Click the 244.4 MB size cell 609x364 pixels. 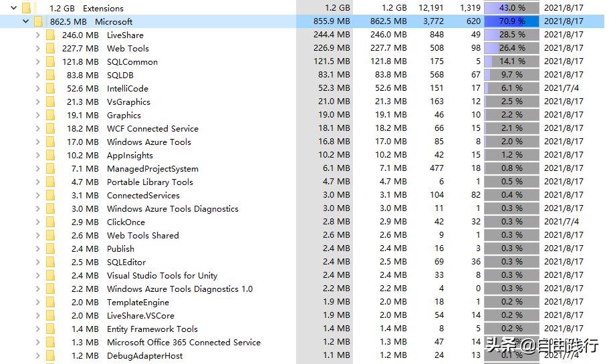pos(332,35)
